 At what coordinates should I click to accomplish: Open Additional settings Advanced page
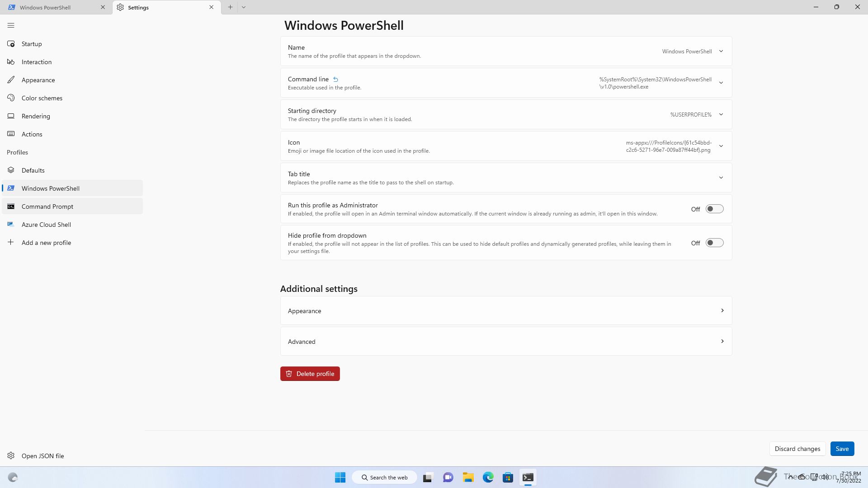506,342
